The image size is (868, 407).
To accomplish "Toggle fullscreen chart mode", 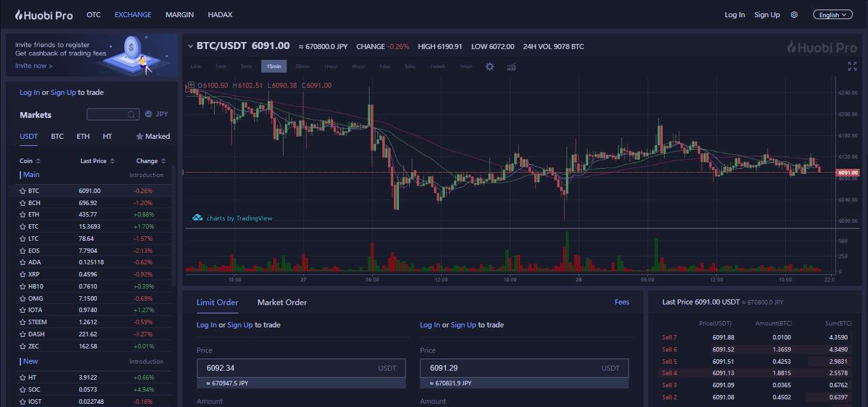I will coord(852,66).
